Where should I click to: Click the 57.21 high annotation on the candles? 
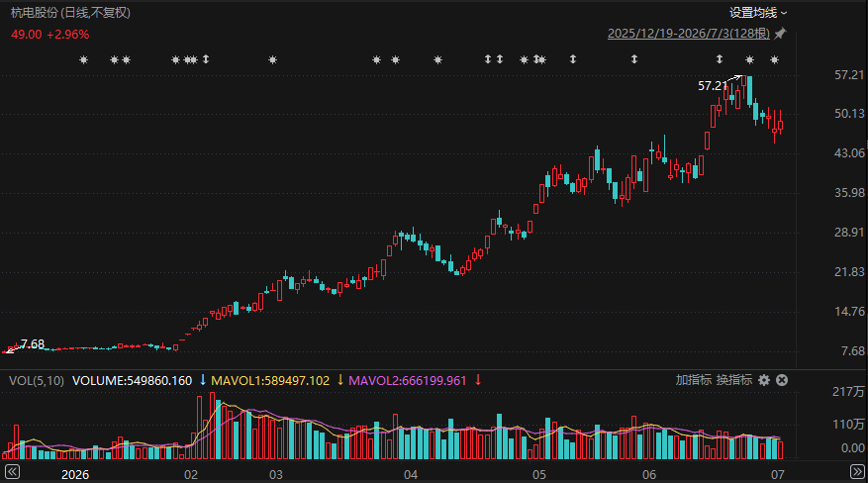point(713,86)
